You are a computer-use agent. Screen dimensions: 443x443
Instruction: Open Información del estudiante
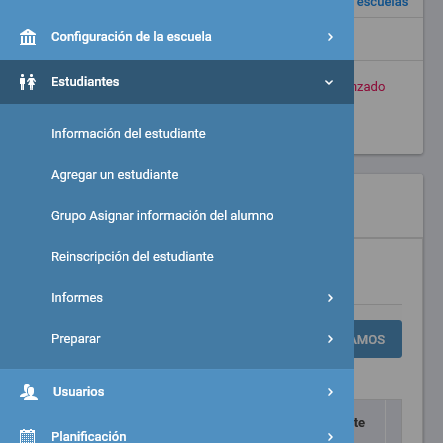click(128, 134)
